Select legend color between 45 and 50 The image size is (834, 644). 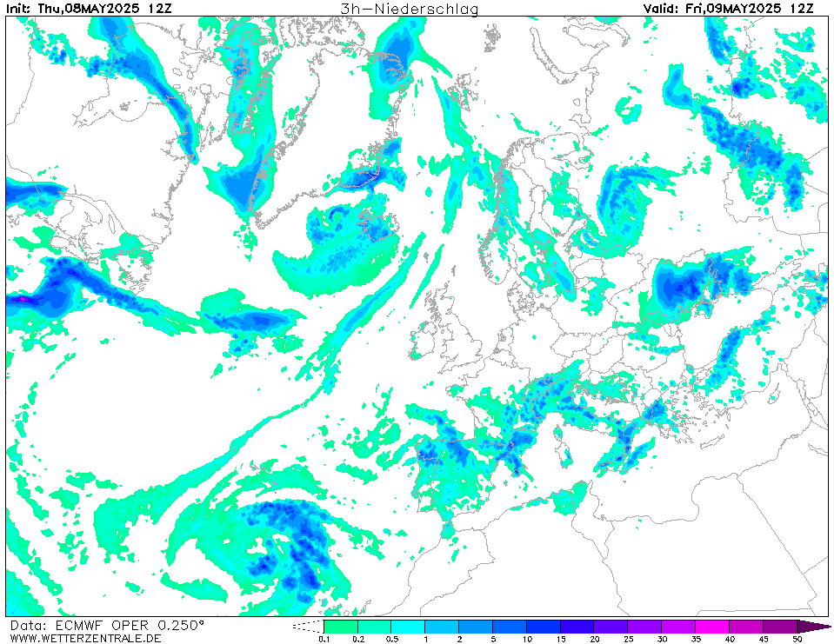coord(780,627)
